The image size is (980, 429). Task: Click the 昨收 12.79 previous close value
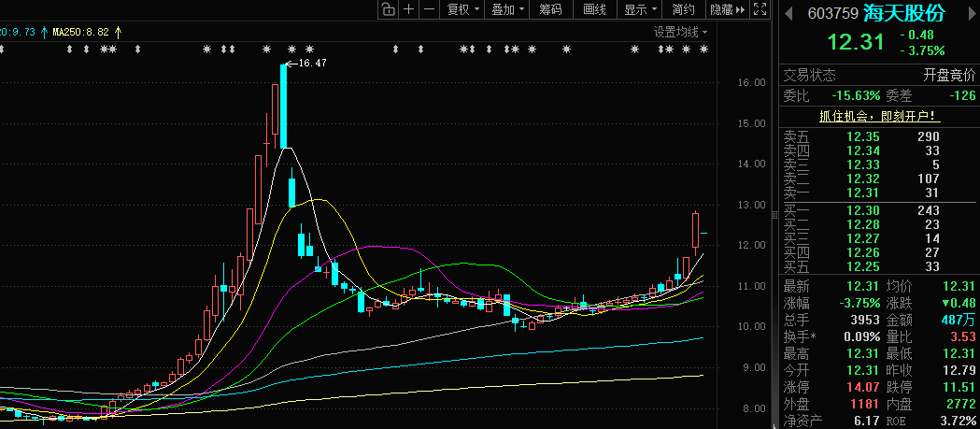[x=959, y=371]
